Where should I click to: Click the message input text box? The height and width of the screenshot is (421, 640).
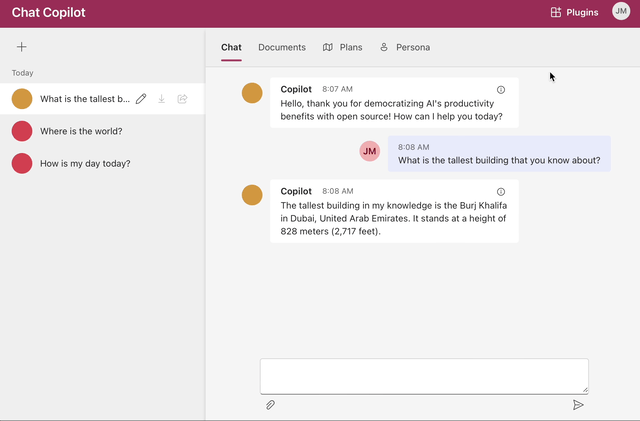point(424,376)
